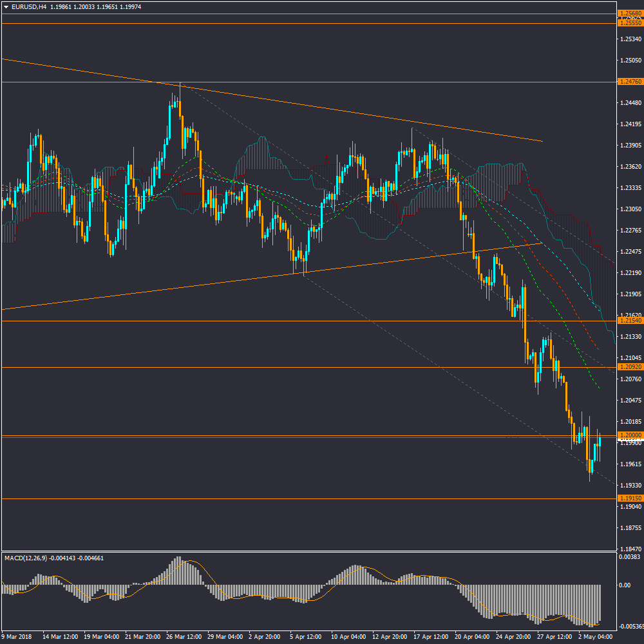644x644 pixels.
Task: Click the 1.25680 price label at top
Action: click(629, 13)
